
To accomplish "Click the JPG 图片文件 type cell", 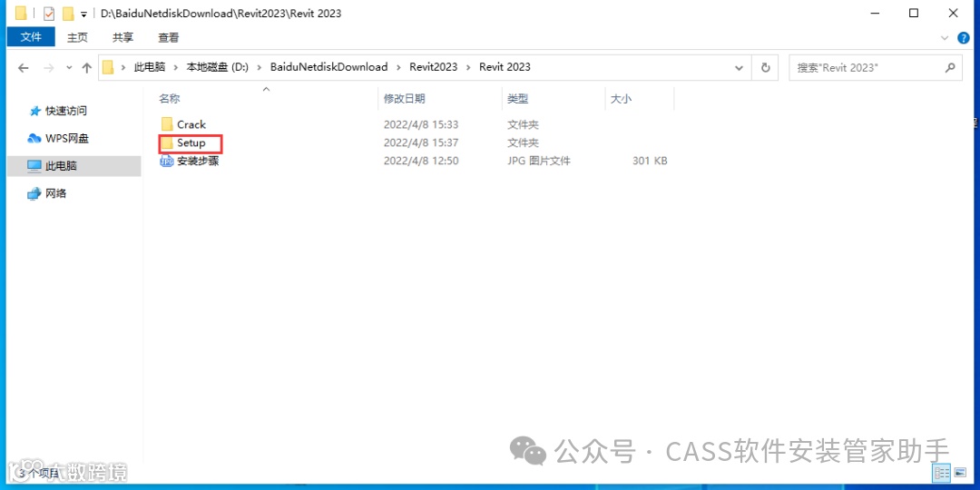I will (539, 161).
